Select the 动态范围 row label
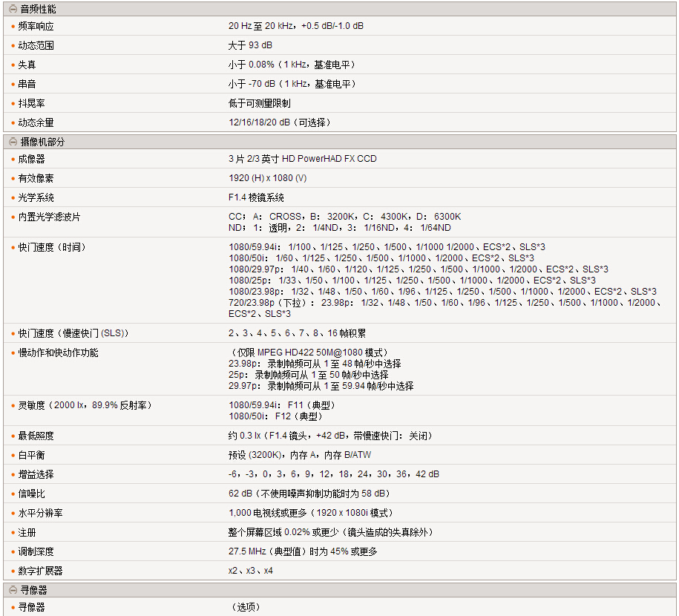The image size is (679, 616). 36,45
